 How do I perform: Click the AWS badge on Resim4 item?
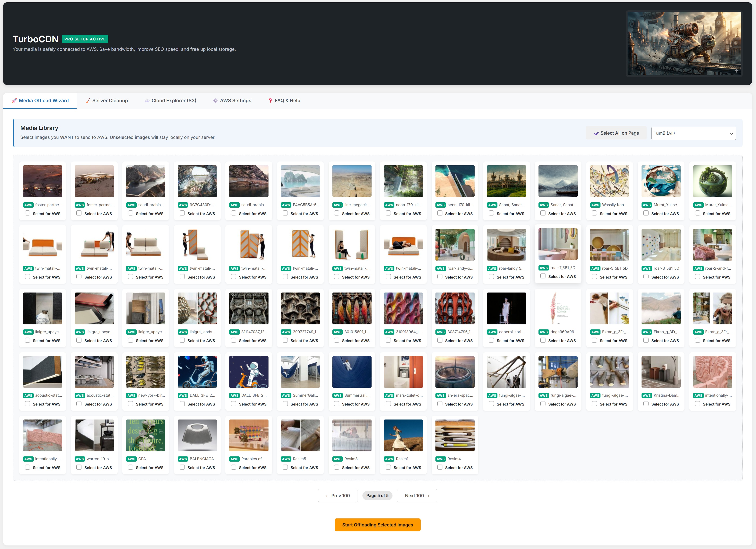pos(440,459)
